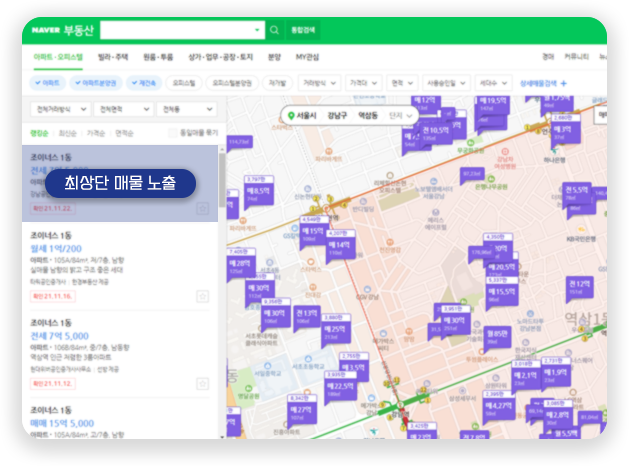
Task: Toggle the 아파트분양권 filter chip
Action: 95,83
